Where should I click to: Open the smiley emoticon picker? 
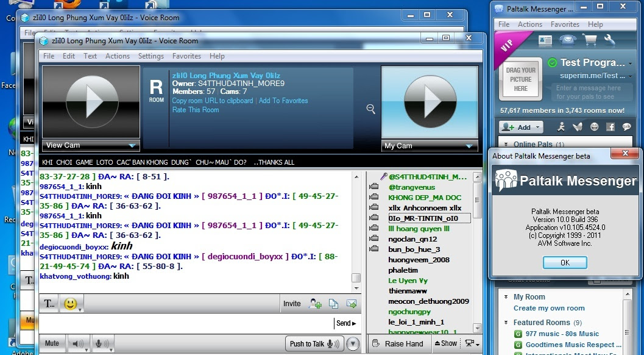pos(72,304)
